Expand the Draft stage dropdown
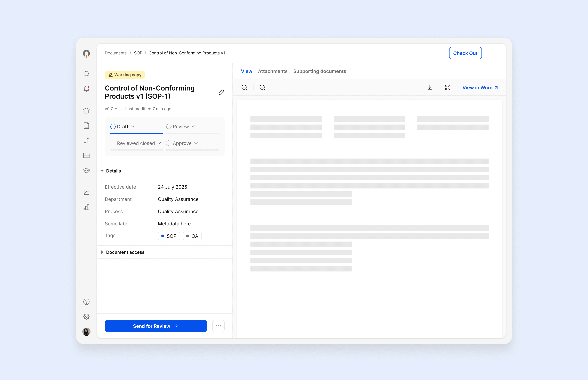588x380 pixels. (x=122, y=127)
